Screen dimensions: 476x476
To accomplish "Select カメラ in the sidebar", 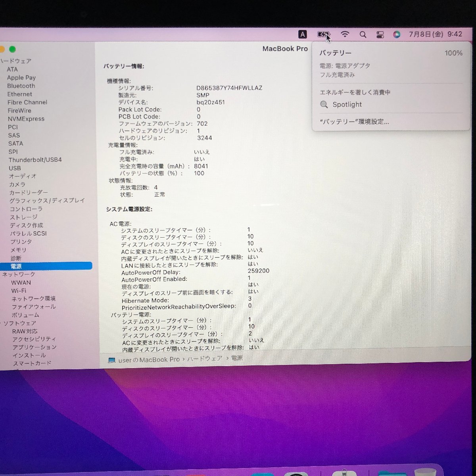I will click(x=17, y=184).
